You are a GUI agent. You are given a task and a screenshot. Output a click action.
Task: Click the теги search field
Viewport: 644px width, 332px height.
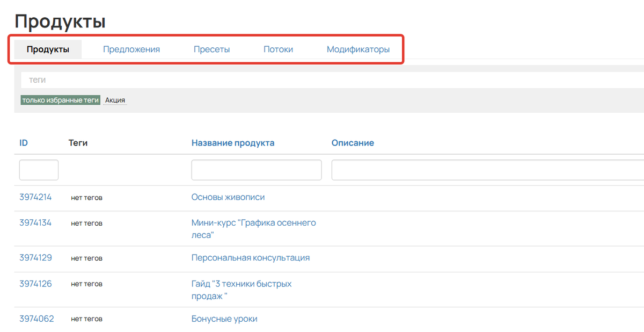click(322, 80)
